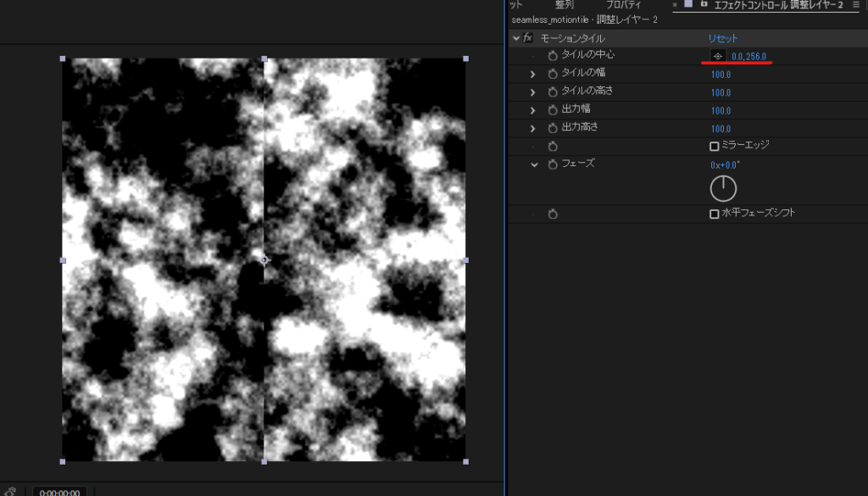
Task: Toggle the stopwatch for フェーズ
Action: [x=553, y=164]
